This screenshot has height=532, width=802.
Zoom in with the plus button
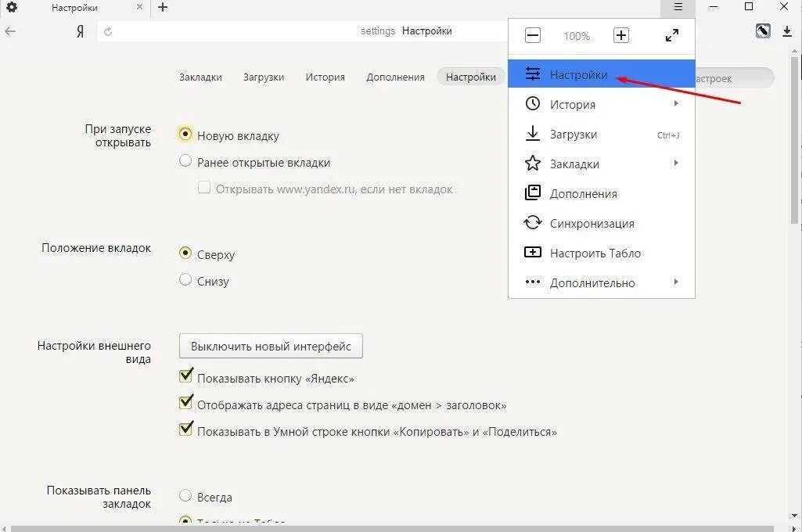point(621,36)
